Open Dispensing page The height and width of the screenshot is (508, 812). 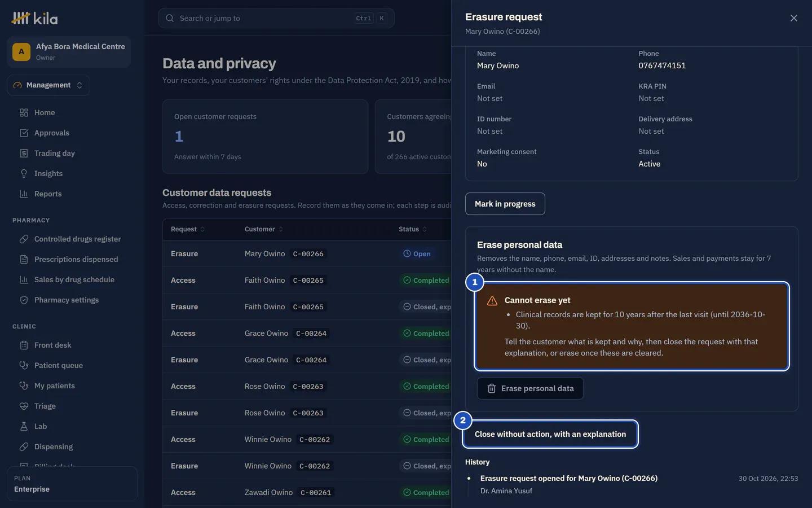pyautogui.click(x=54, y=446)
